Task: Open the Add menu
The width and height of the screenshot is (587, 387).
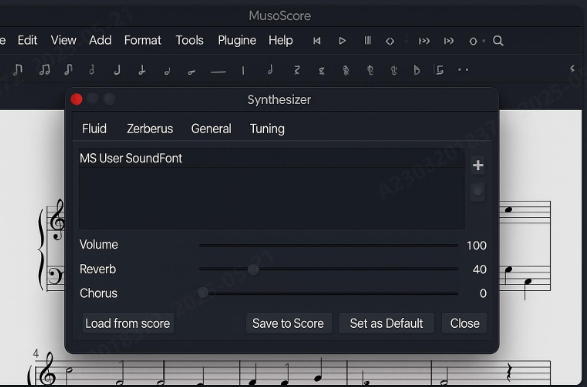Action: pyautogui.click(x=100, y=40)
